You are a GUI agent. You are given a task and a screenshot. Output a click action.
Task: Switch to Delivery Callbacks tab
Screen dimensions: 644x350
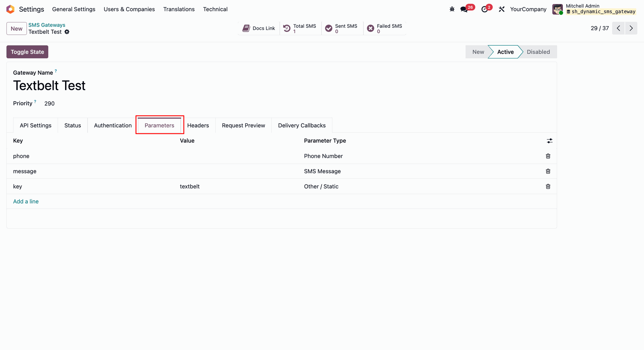(302, 125)
